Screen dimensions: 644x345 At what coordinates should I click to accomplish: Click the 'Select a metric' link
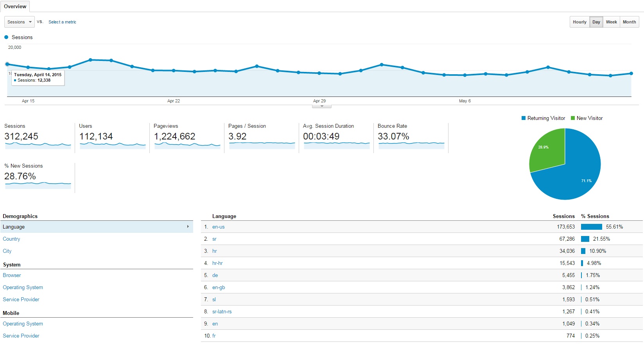[x=62, y=22]
